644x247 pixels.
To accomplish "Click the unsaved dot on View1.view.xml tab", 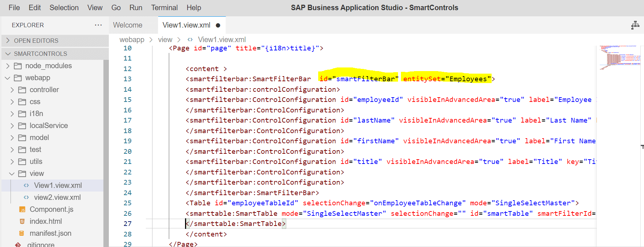I will tap(218, 25).
